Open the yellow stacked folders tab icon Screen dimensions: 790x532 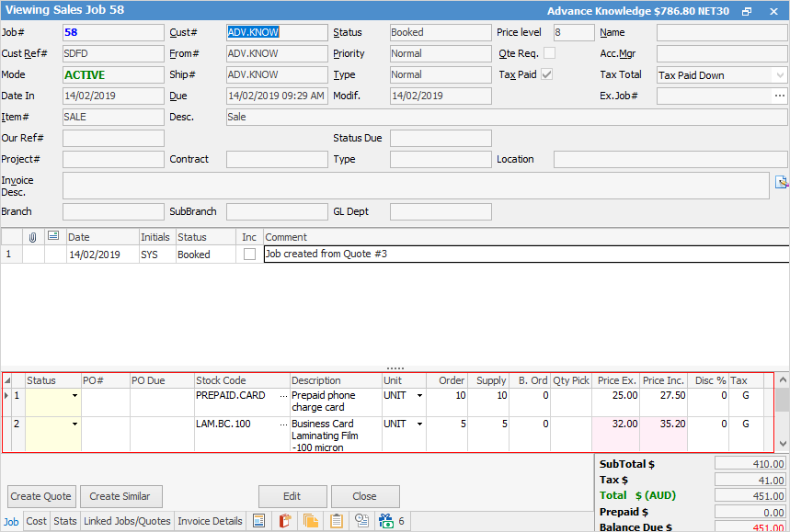click(310, 521)
